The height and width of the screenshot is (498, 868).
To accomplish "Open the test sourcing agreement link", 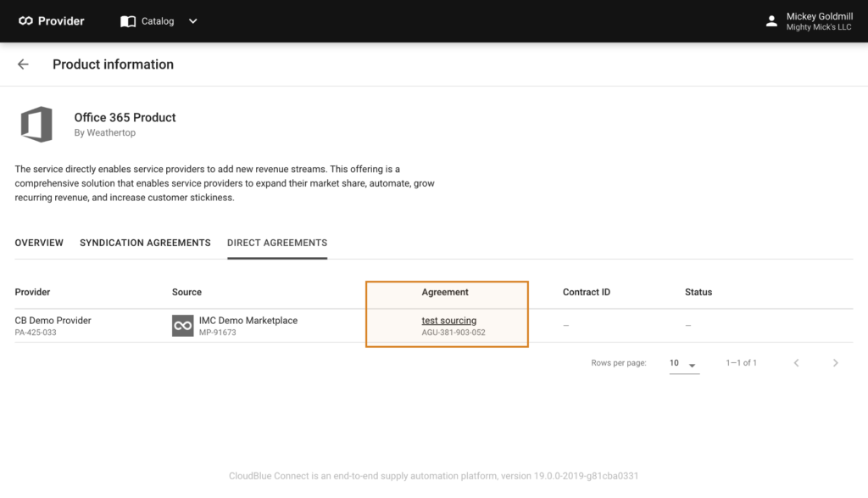I will (x=449, y=320).
